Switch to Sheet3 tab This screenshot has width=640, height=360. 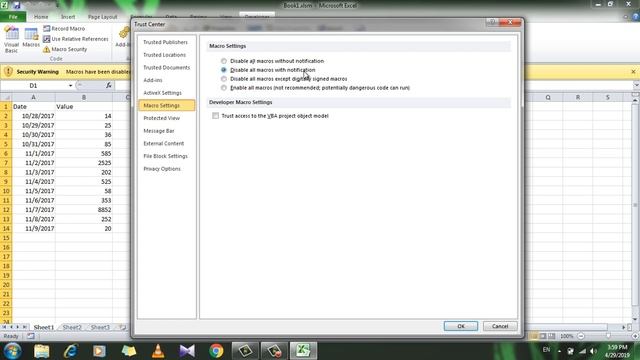pos(100,327)
